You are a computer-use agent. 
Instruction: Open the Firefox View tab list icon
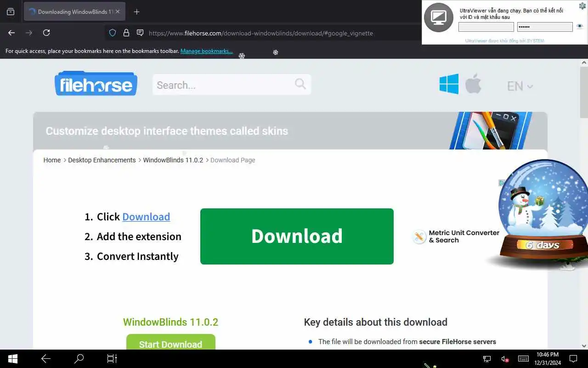[11, 12]
